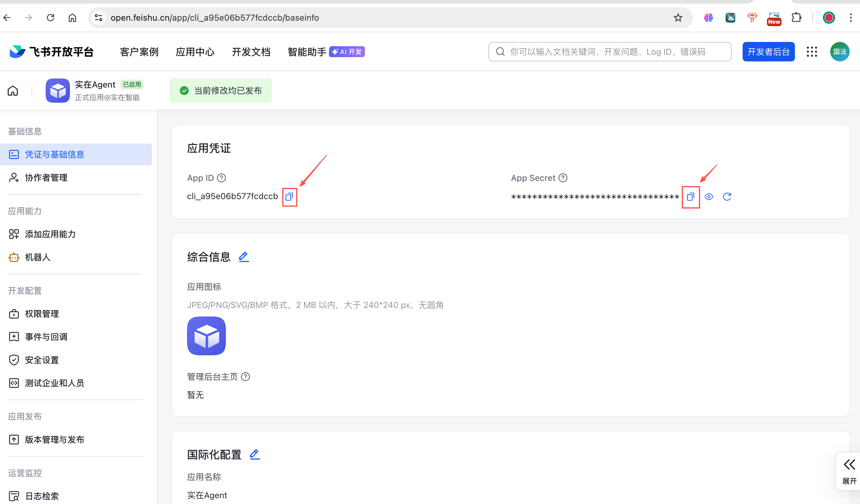Open the brain extension icon
This screenshot has height=504, width=860.
pyautogui.click(x=709, y=17)
